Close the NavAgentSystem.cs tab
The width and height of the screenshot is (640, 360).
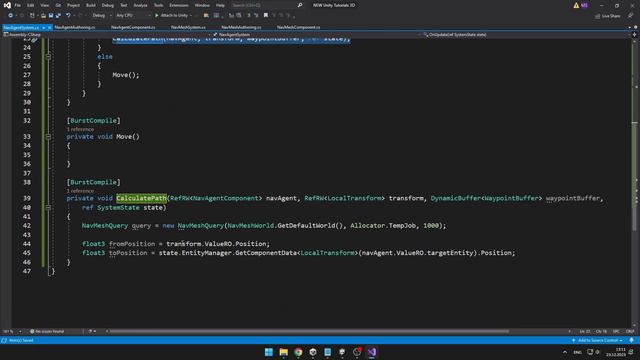click(49, 27)
